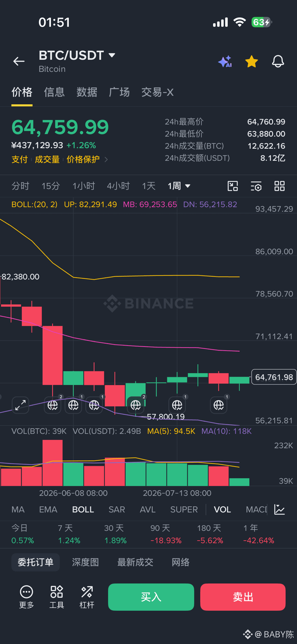The width and height of the screenshot is (297, 644).
Task: Enable the SAR indicator
Action: [x=117, y=510]
